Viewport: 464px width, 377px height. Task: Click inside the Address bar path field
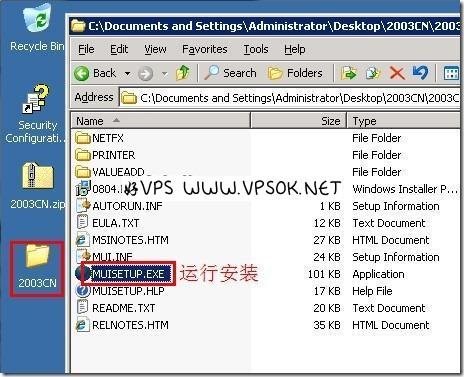pos(289,98)
